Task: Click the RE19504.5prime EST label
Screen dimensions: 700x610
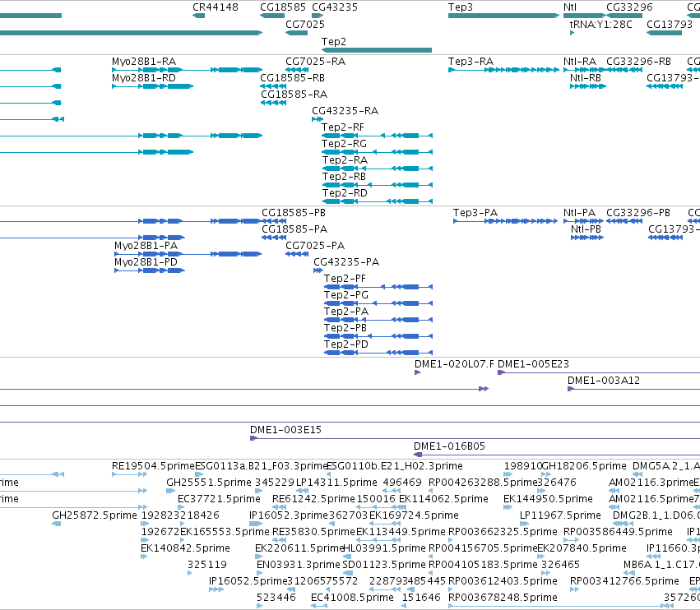Action: tap(154, 466)
